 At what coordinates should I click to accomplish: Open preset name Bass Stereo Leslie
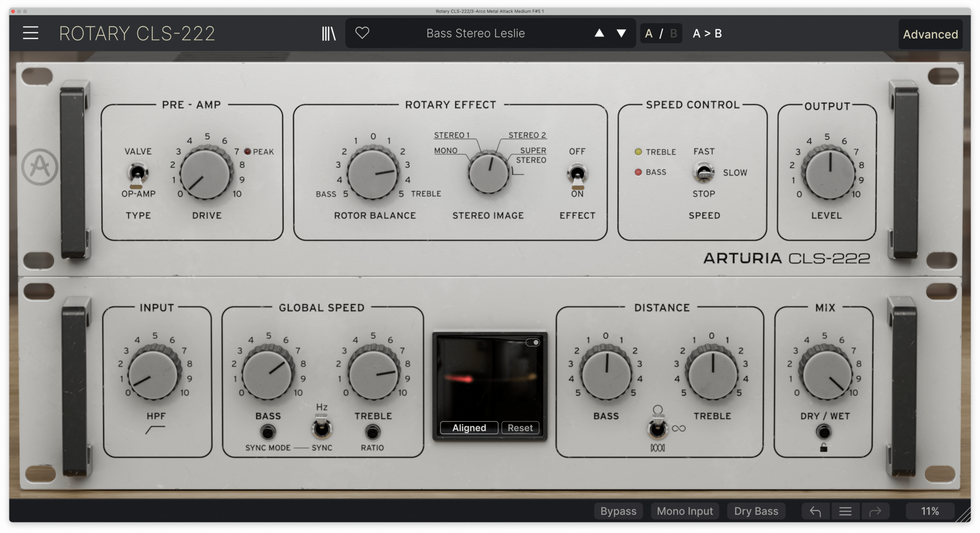point(475,33)
